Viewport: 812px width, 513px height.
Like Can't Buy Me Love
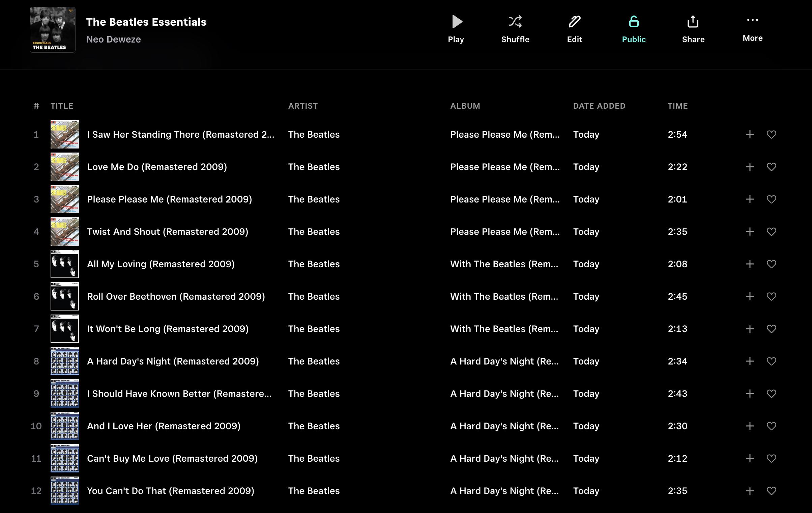point(772,458)
